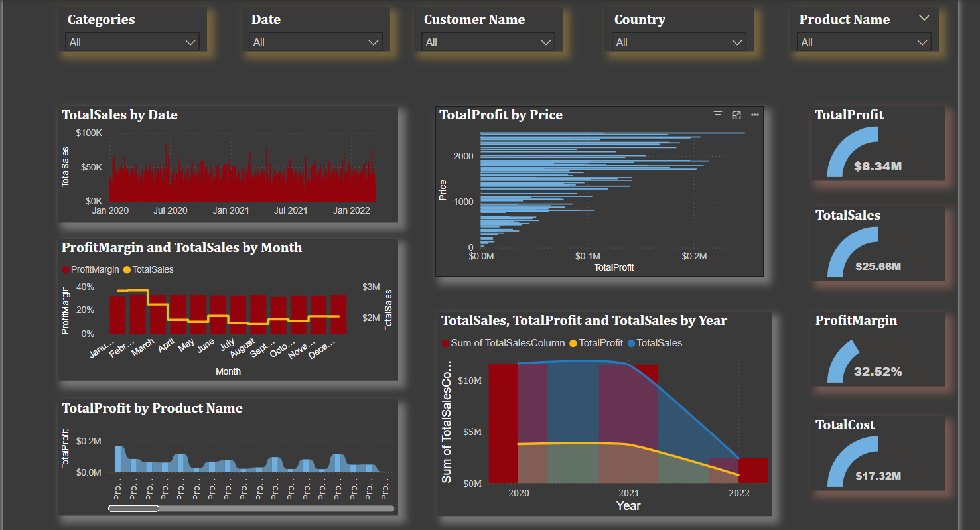The image size is (980, 530).
Task: Click Sum of TotalSalesColumn legend entry
Action: pos(504,343)
